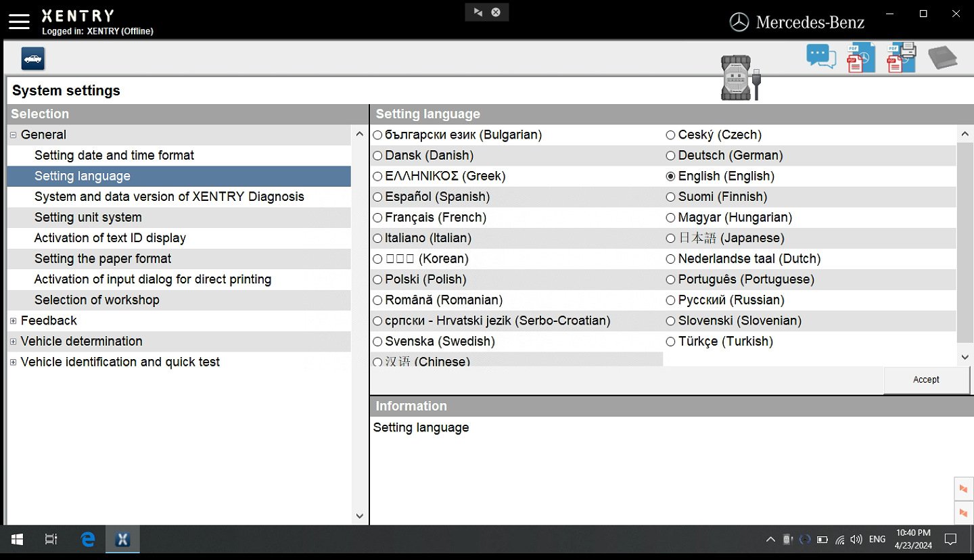Choose Svenska (Swedish) language option

(434, 342)
